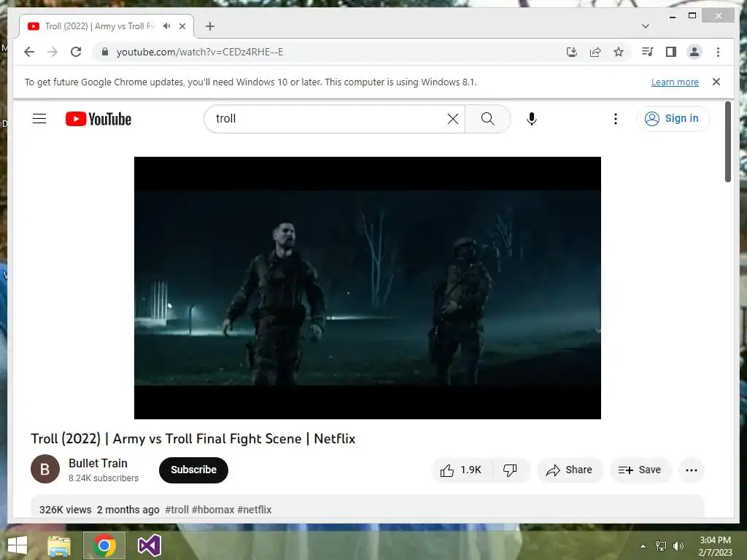Click the #troll hashtag
This screenshot has width=747, height=560.
click(177, 510)
